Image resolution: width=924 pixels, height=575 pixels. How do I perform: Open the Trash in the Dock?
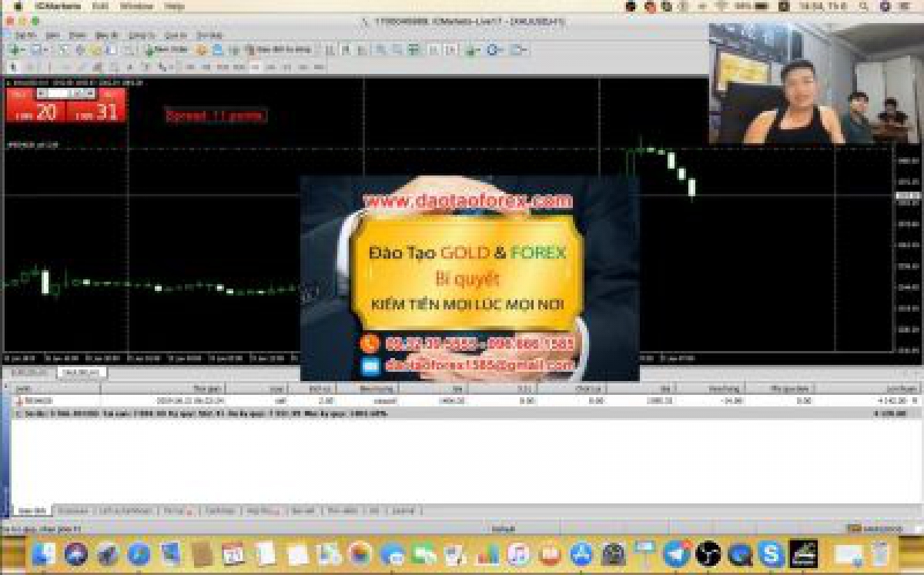coord(881,553)
